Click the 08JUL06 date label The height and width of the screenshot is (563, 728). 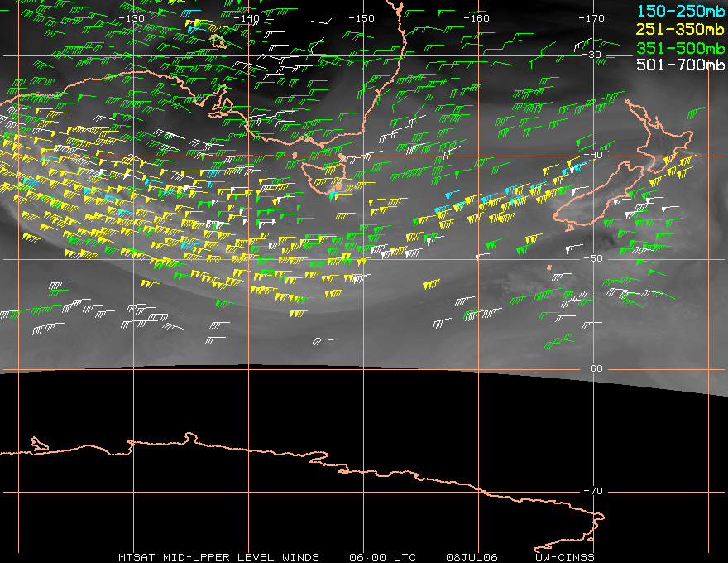click(x=472, y=556)
